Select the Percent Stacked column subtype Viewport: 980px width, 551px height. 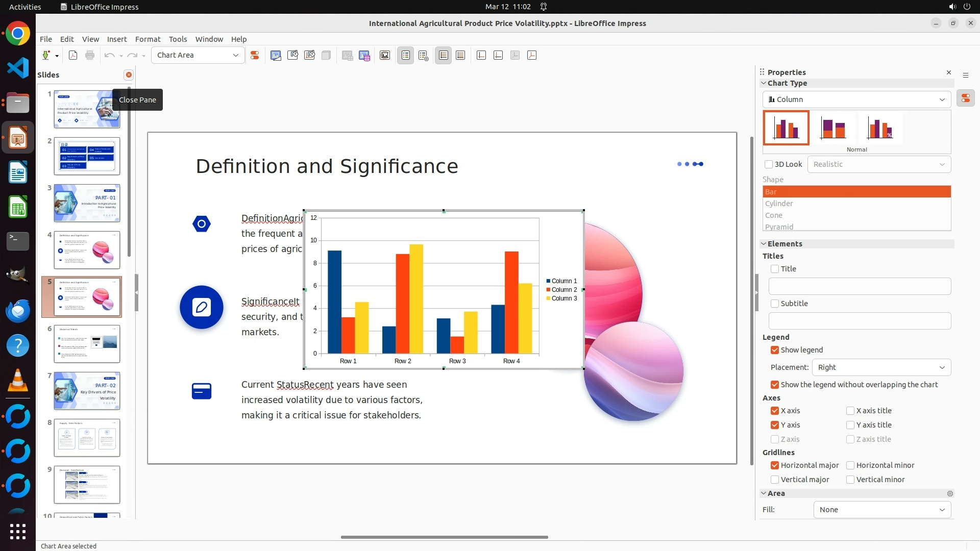(x=880, y=128)
